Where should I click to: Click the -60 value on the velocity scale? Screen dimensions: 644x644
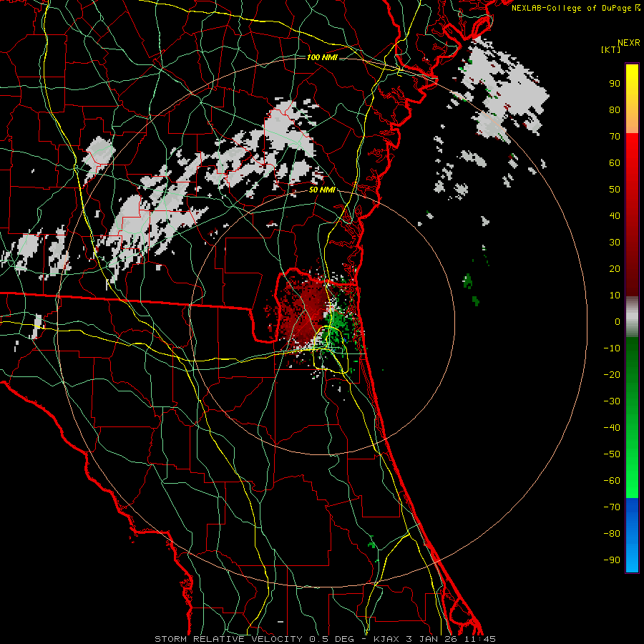(612, 481)
